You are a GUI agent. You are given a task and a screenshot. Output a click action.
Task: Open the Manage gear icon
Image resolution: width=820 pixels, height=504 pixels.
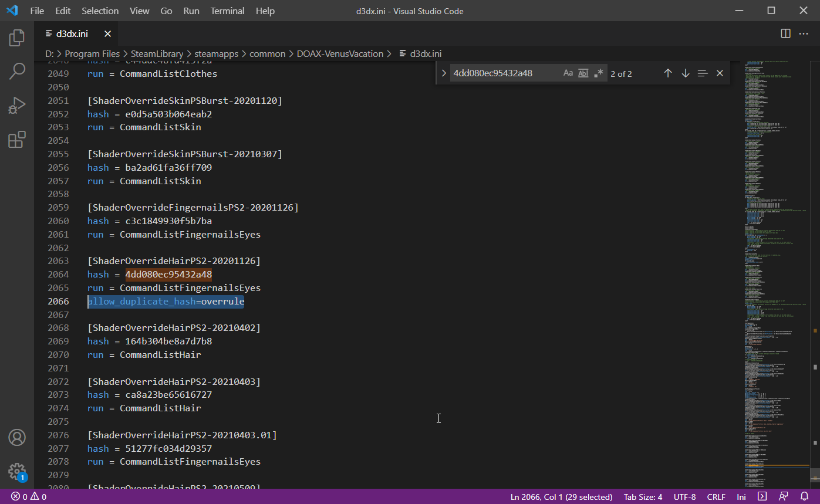[17, 471]
